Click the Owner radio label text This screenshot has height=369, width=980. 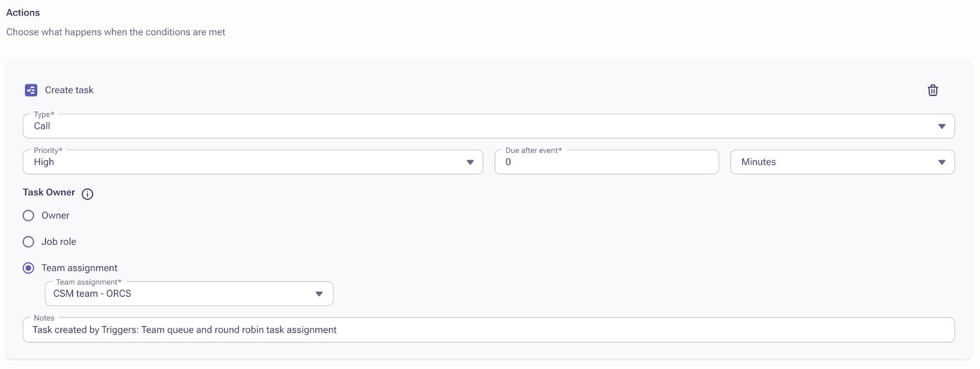point(55,215)
